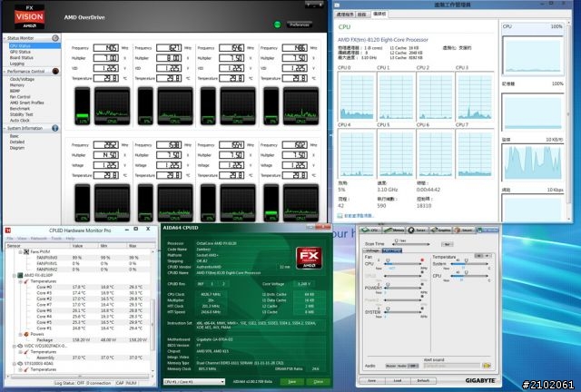The width and height of the screenshot is (581, 392).
Task: Click the AMD FX-8130P chip icon
Action: (x=20, y=275)
